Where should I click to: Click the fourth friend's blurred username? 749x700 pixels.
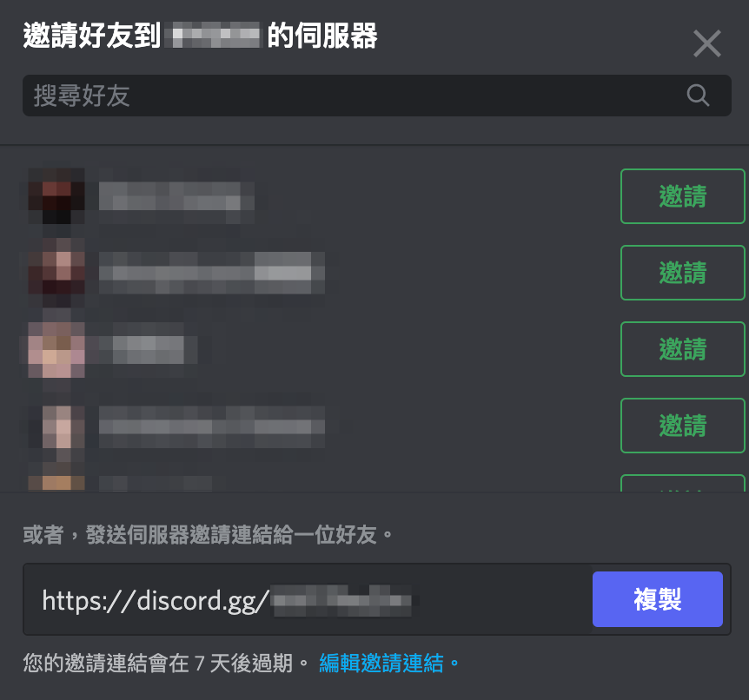click(x=212, y=426)
